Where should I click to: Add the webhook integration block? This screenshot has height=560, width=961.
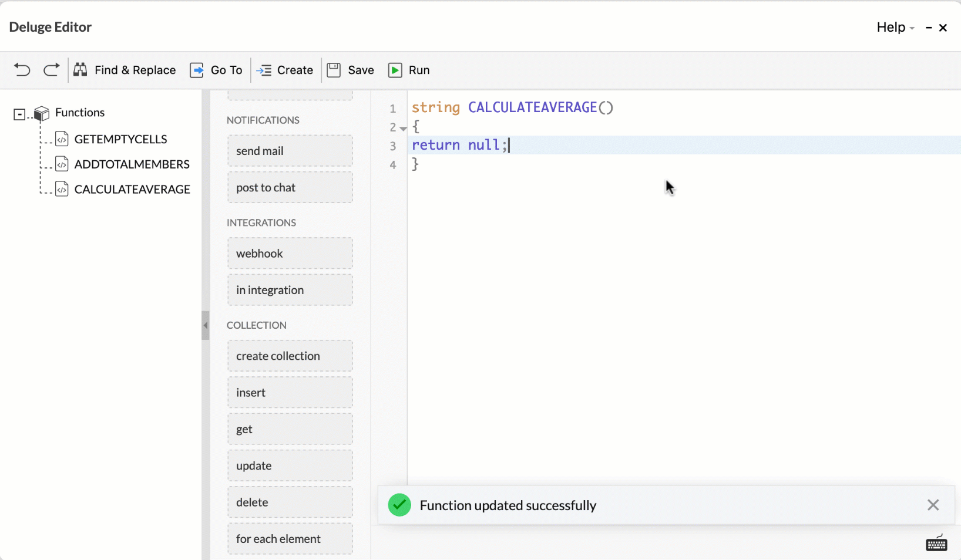[x=290, y=254]
